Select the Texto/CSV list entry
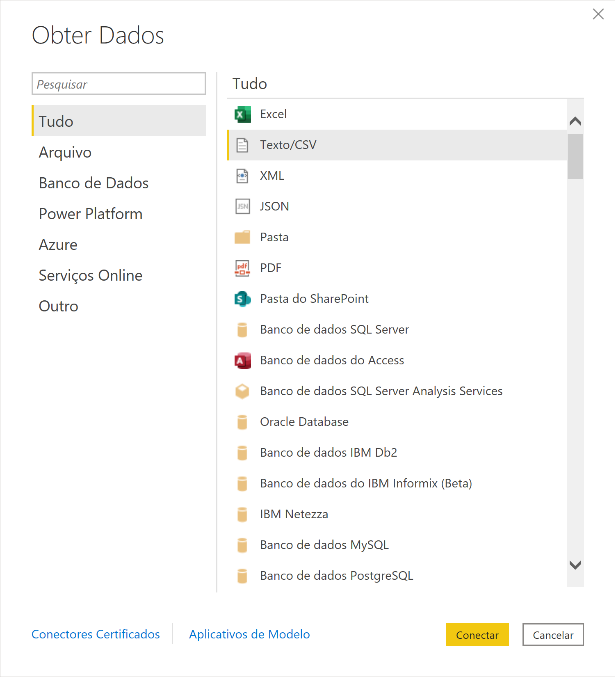 click(x=397, y=145)
